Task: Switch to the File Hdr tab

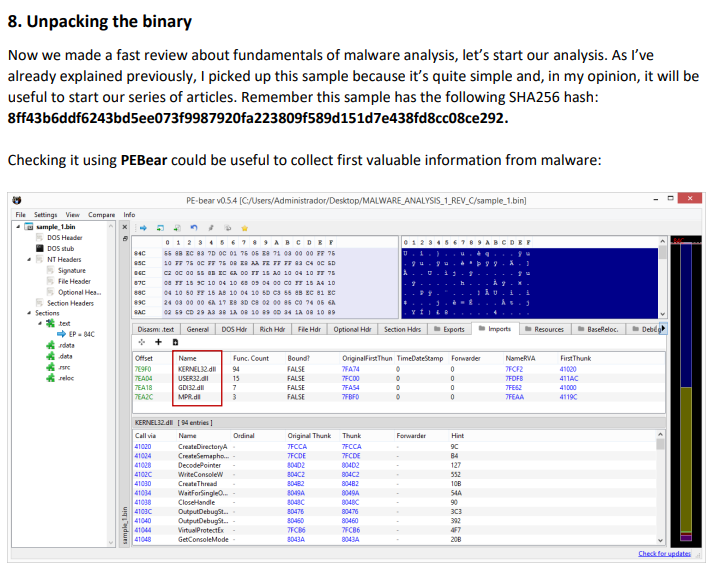Action: tap(309, 329)
